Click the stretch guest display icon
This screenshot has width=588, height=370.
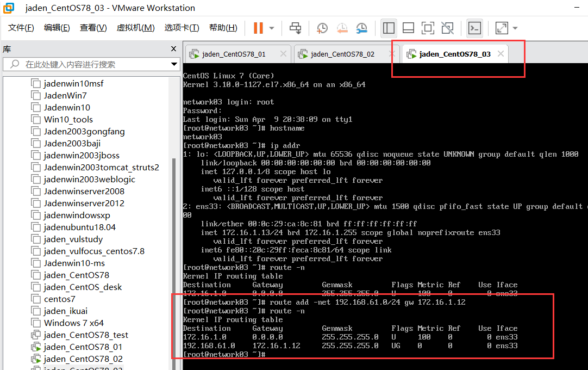[501, 28]
